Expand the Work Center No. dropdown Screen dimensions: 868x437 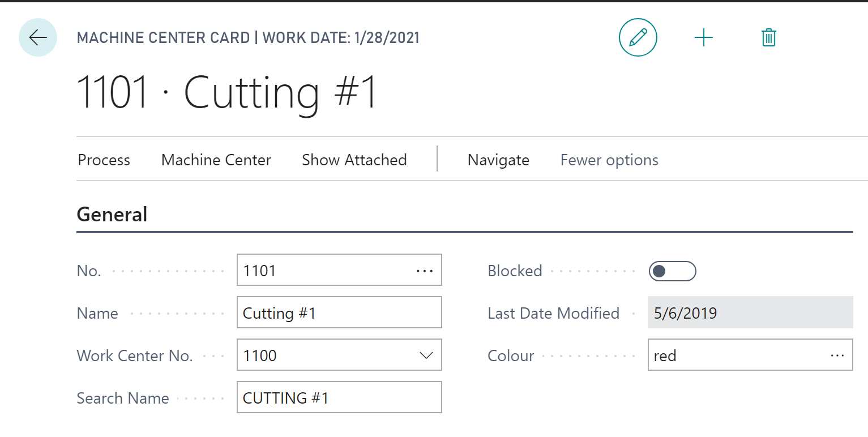point(426,355)
